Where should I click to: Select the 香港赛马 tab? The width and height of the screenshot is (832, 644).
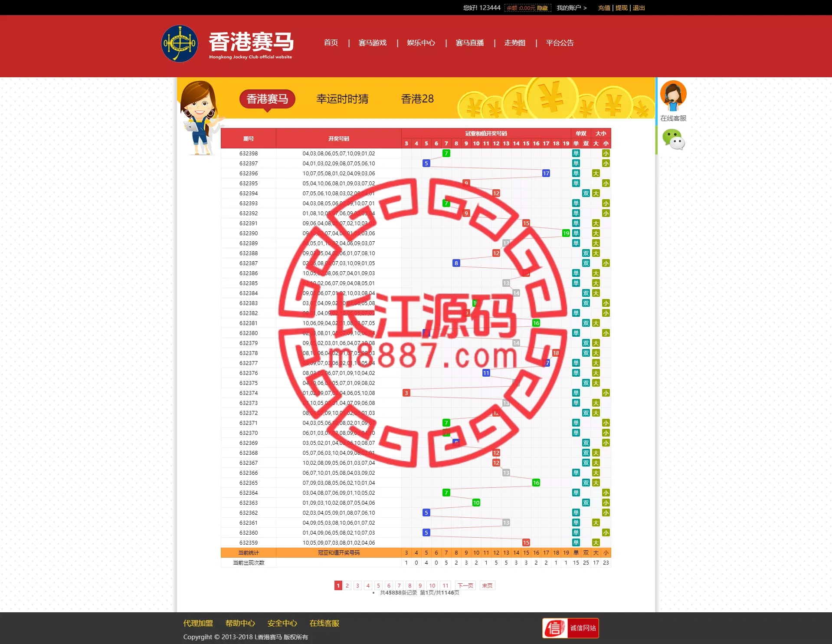(x=267, y=99)
